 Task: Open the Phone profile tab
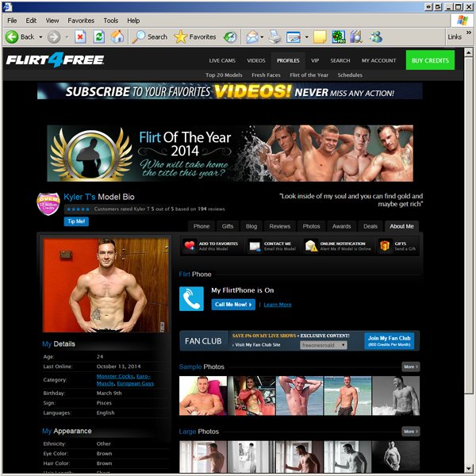[202, 226]
